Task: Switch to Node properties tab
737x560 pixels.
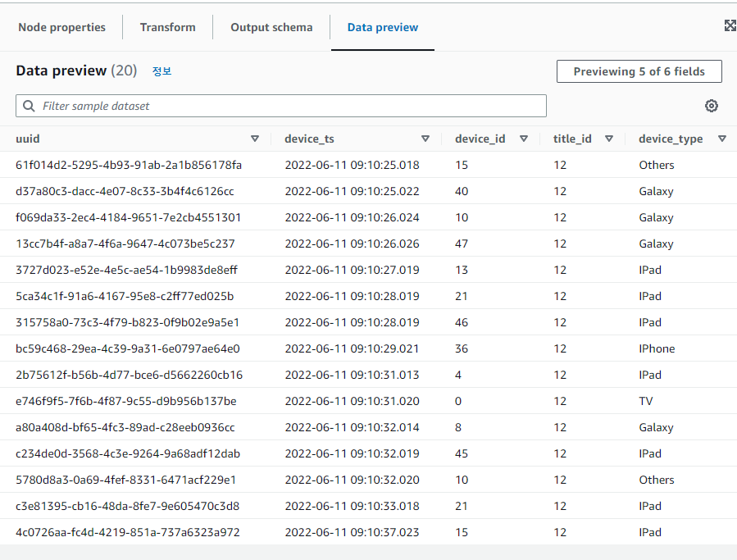Action: [61, 27]
